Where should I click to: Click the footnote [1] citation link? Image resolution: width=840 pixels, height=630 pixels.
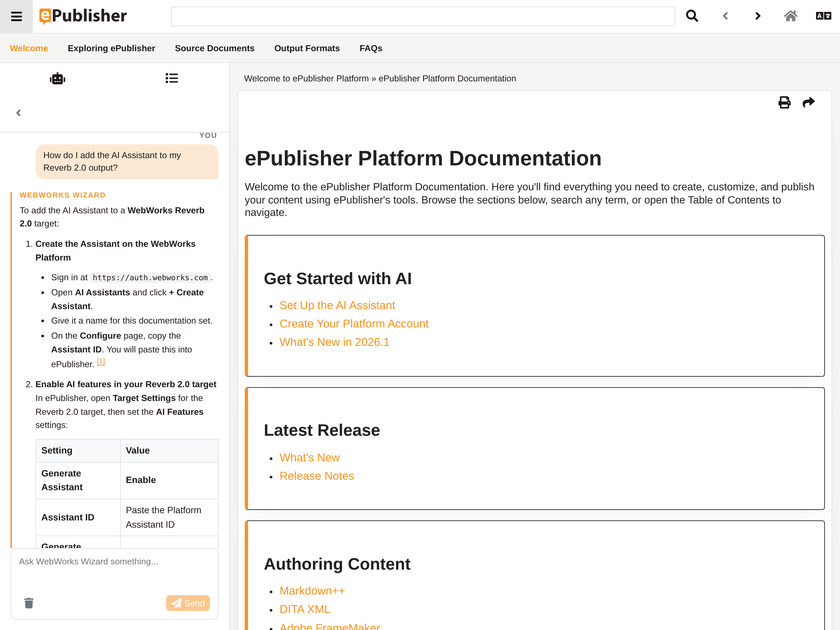pyautogui.click(x=101, y=362)
